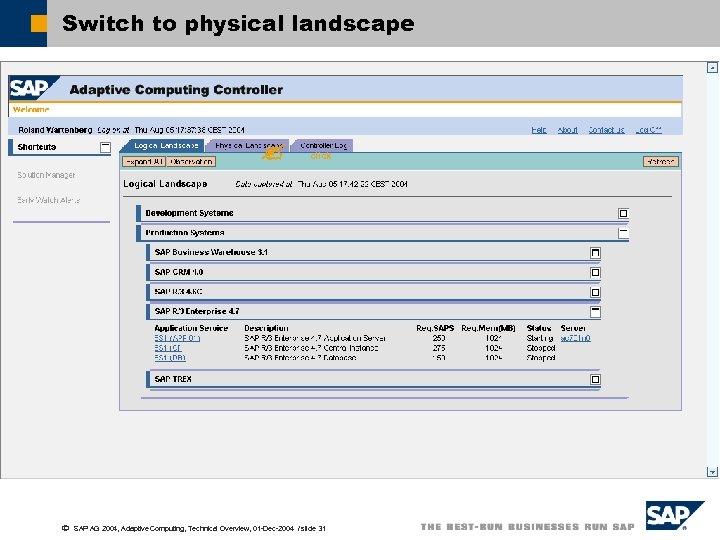Expand the Development Systems group
This screenshot has width=720, height=540.
pyautogui.click(x=623, y=214)
